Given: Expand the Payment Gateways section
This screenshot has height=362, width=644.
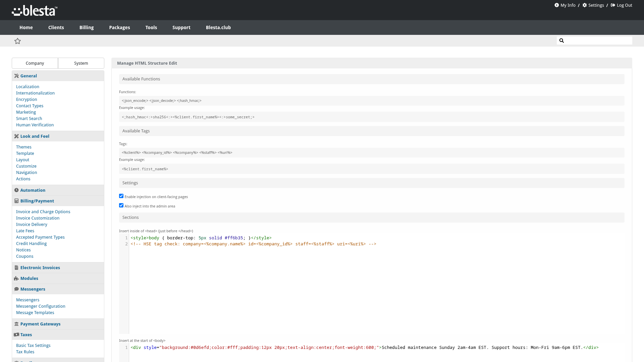Looking at the screenshot, I should coord(58,324).
